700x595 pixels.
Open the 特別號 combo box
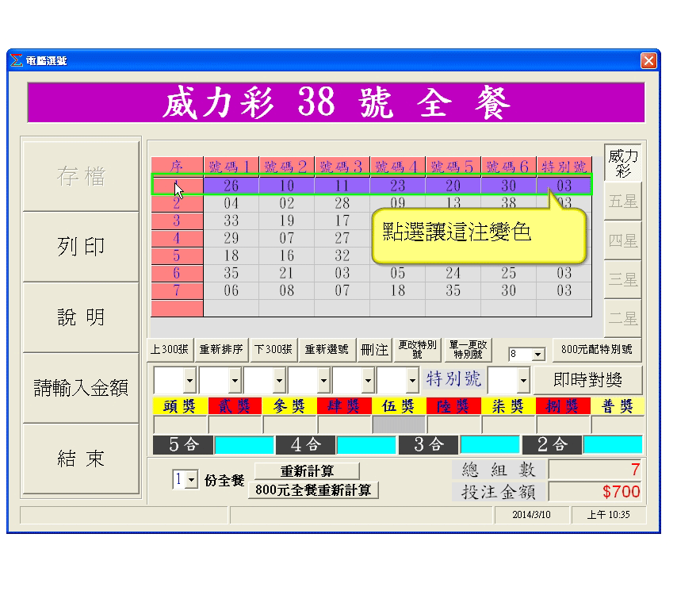click(x=523, y=381)
